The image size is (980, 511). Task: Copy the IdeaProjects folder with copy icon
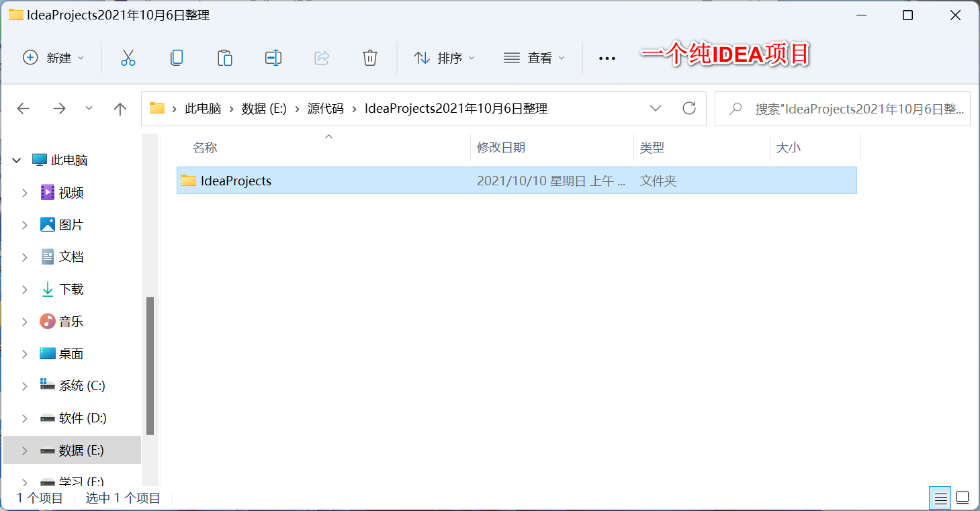coord(176,58)
